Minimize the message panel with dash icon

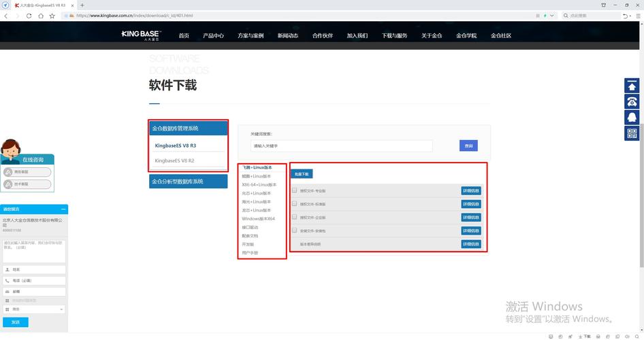click(x=63, y=209)
